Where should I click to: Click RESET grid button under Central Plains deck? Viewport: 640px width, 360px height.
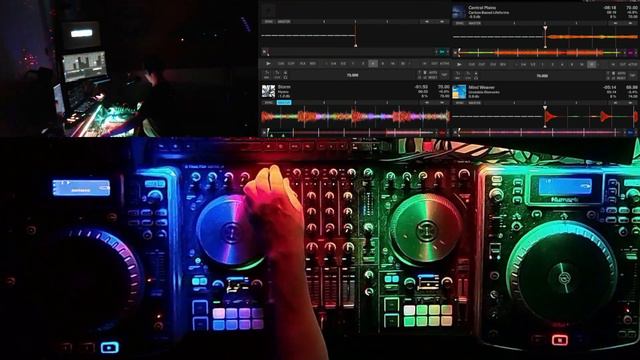(x=621, y=78)
